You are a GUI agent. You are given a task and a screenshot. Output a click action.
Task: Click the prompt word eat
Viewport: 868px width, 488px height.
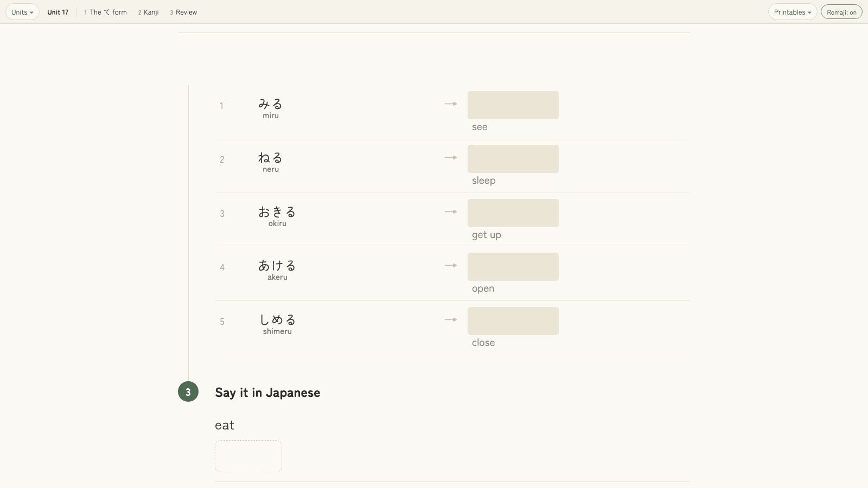pos(225,425)
